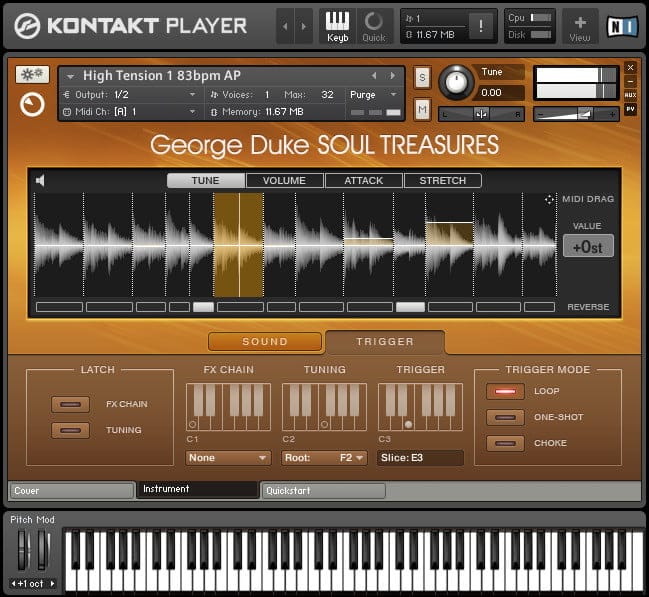Image resolution: width=649 pixels, height=597 pixels.
Task: Shift keyboard octave down arrow
Action: point(14,584)
